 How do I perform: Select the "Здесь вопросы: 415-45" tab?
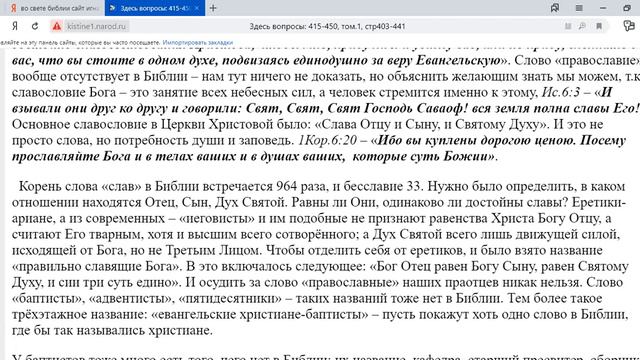[x=154, y=8]
